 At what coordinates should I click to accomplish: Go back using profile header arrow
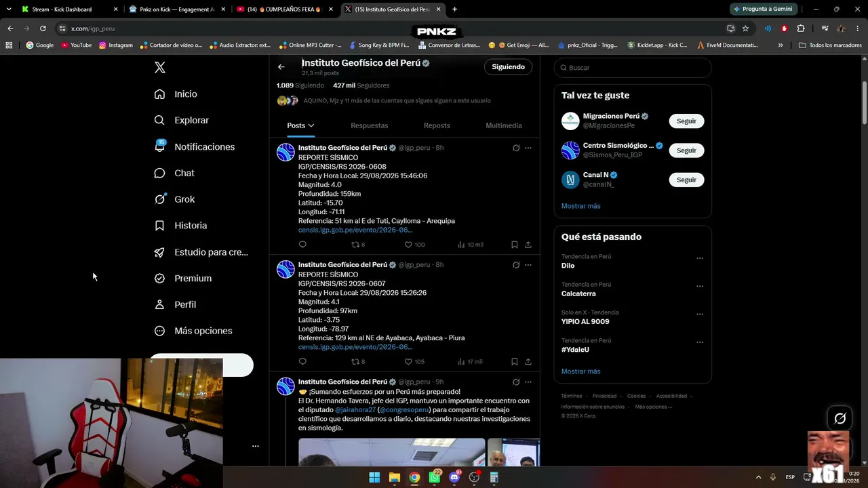(281, 67)
